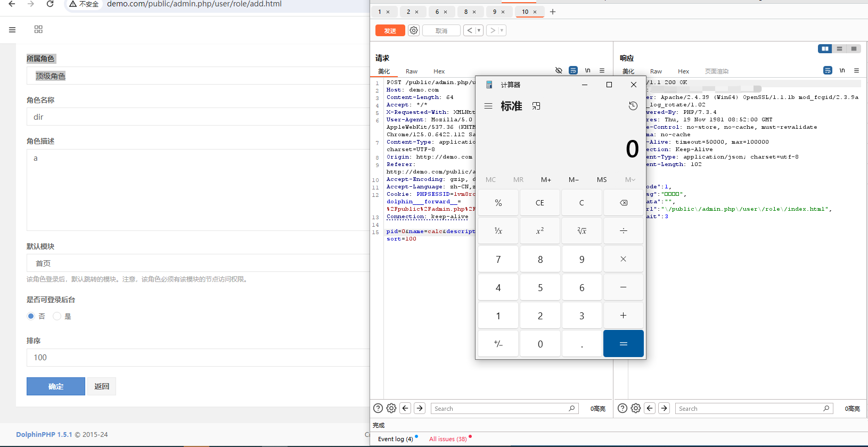Open DolphinPHP module grid icon
The image size is (868, 447).
click(x=38, y=29)
